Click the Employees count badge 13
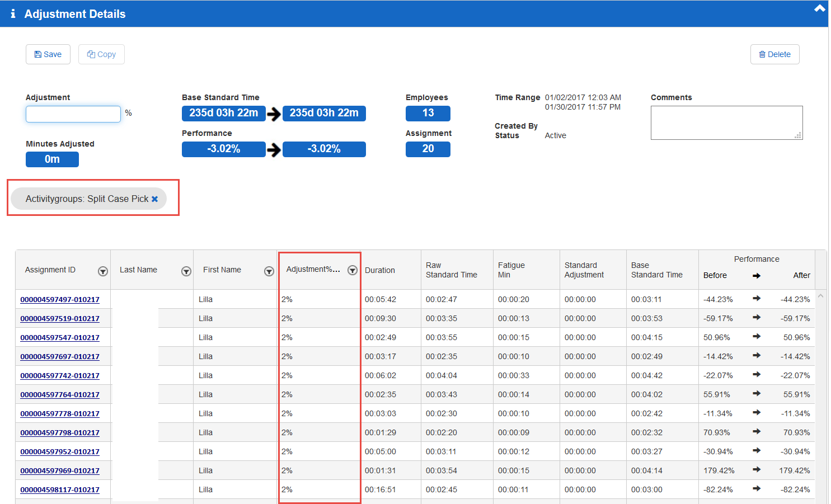The height and width of the screenshot is (504, 831). click(428, 113)
